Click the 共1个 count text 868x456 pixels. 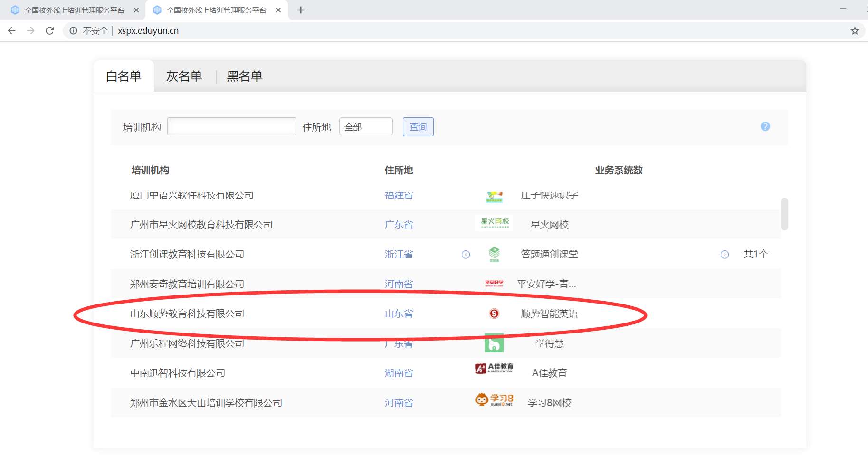point(755,254)
